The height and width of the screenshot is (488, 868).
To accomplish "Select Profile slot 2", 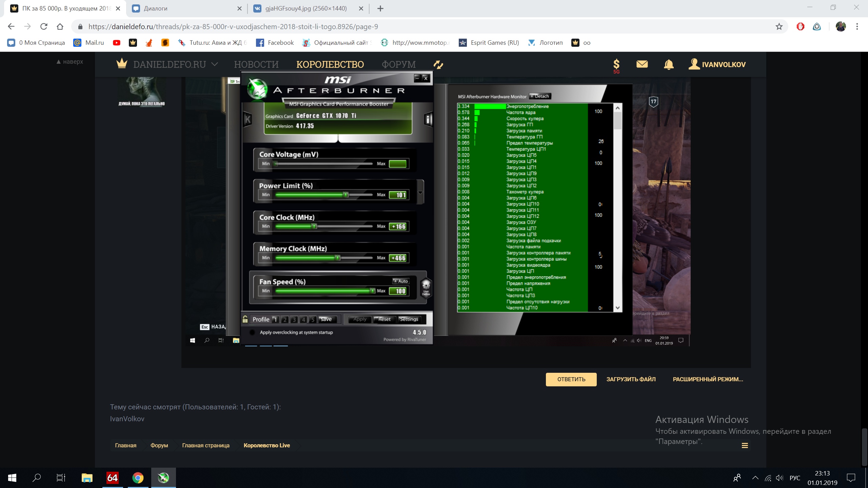I will tap(285, 319).
